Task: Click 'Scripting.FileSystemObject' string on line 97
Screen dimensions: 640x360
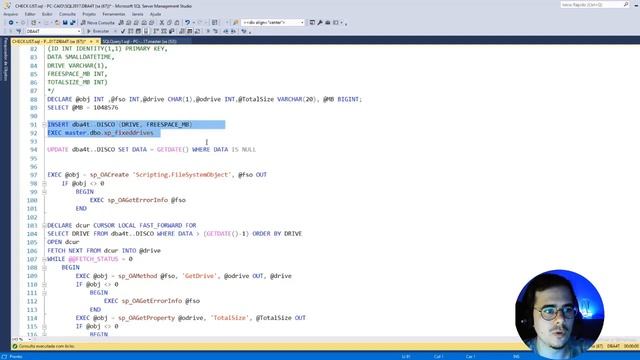Action: [x=181, y=175]
